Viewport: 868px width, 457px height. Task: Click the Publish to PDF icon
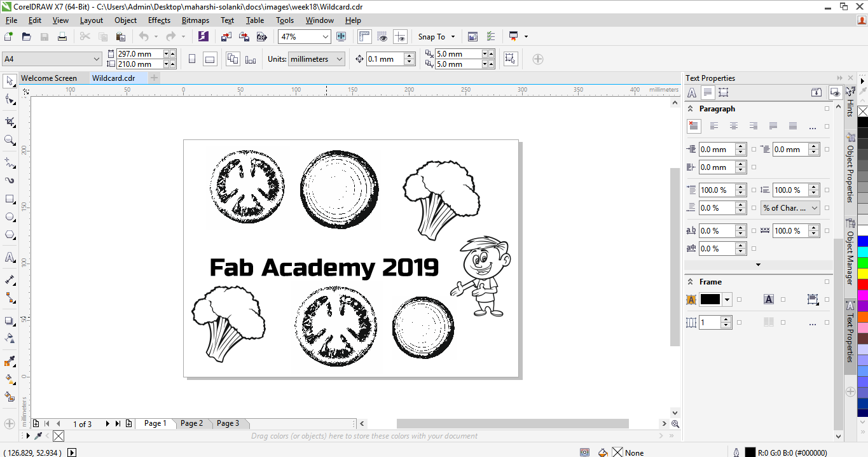261,37
